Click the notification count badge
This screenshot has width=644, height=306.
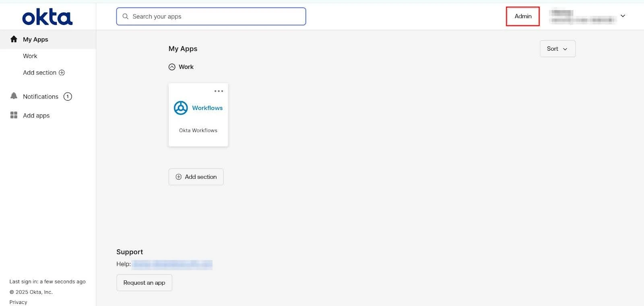pos(68,97)
